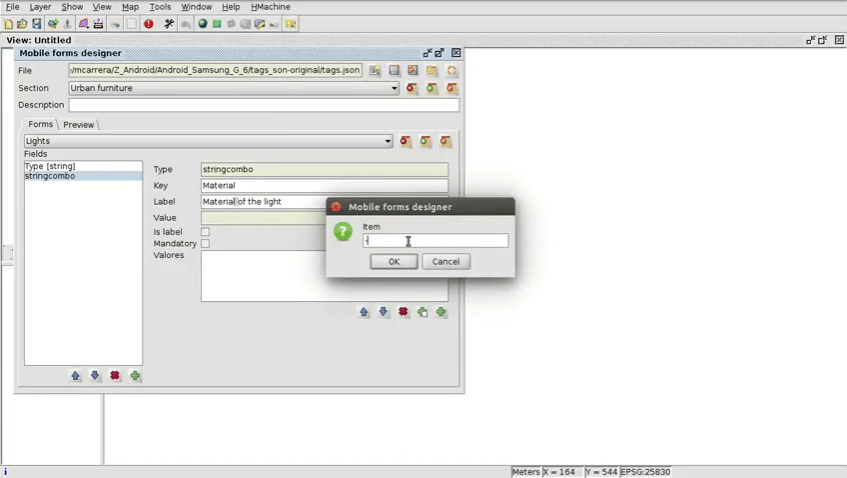Click green plus icon below Valores box
Image resolution: width=847 pixels, height=478 pixels.
tap(441, 312)
